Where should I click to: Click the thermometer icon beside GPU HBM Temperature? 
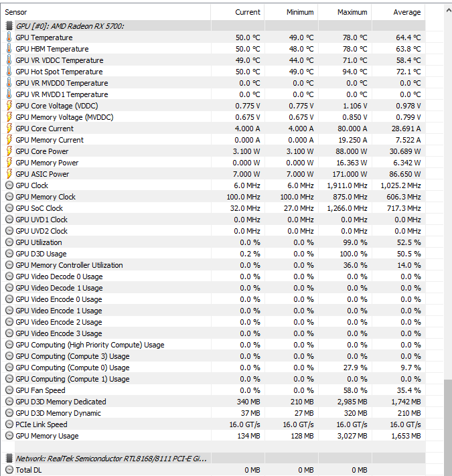click(9, 49)
